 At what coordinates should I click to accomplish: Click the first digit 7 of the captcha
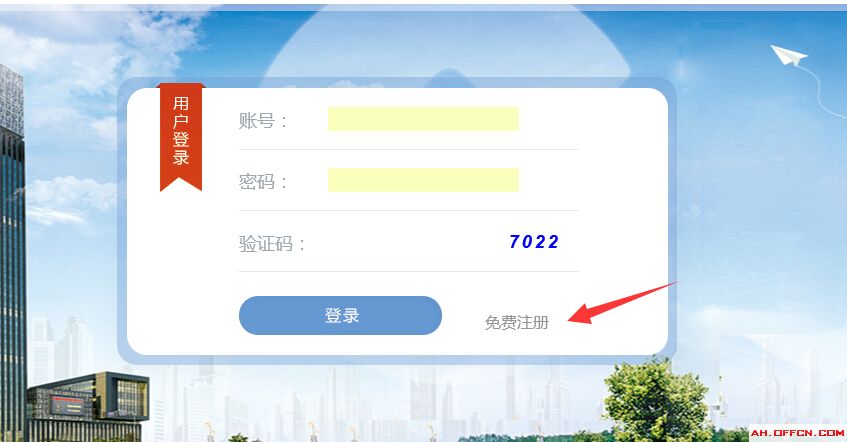(515, 242)
